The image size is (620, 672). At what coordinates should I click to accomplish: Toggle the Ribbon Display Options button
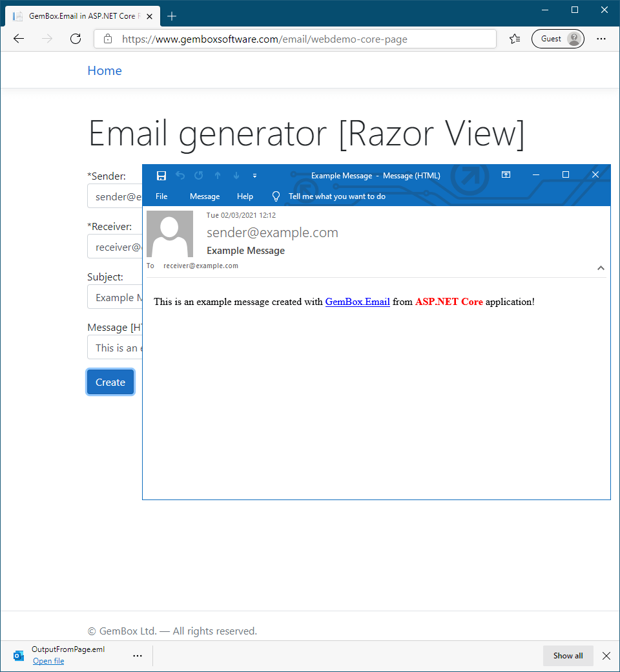pyautogui.click(x=506, y=175)
